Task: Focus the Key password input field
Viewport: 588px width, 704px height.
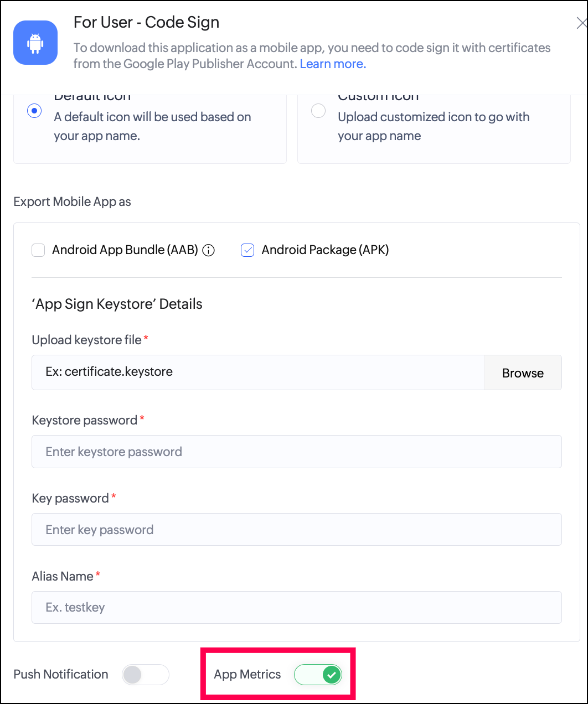Action: pyautogui.click(x=297, y=530)
